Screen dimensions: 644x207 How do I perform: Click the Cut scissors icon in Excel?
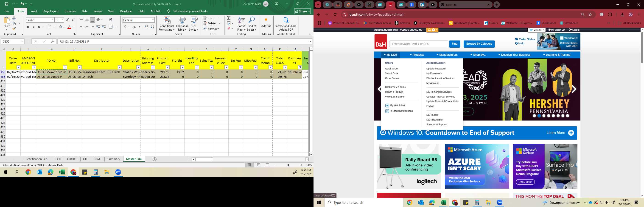coord(14,18)
